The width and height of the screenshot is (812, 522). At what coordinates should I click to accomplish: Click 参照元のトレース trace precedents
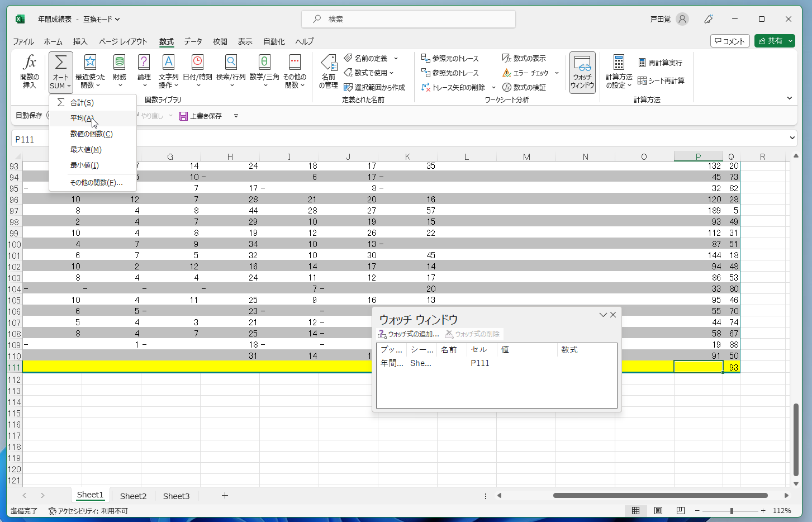(x=450, y=58)
